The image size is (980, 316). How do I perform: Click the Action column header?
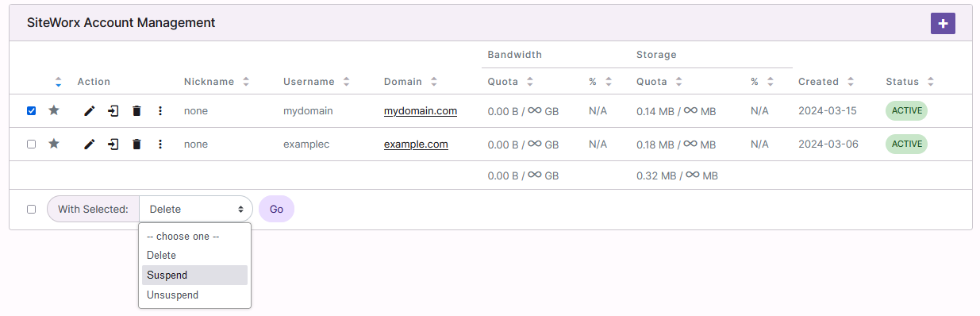[x=94, y=82]
